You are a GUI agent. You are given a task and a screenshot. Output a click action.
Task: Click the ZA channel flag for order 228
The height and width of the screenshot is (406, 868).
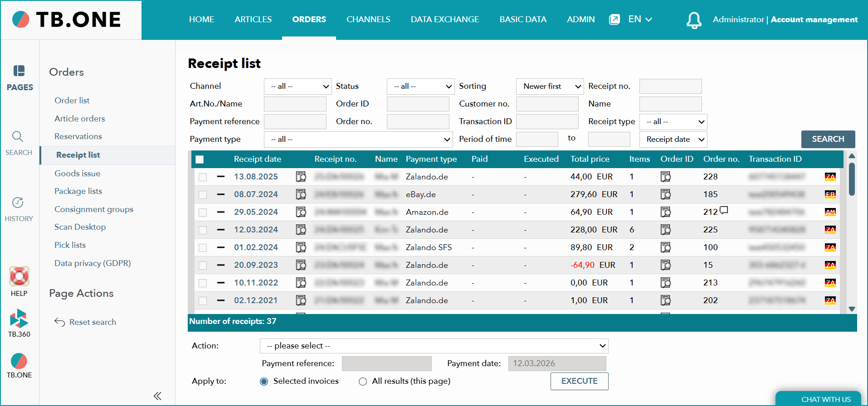830,177
